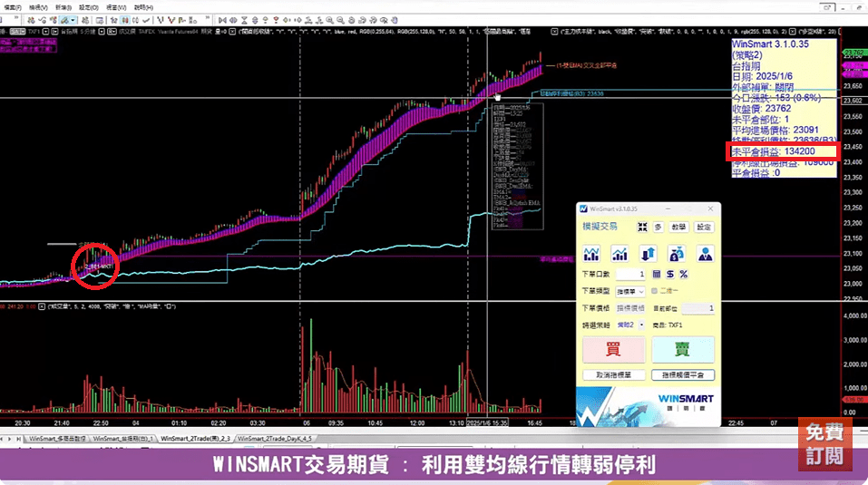Open dropdown arrow beside the brush toolbar icon
Screen dimensions: 868x485
click(73, 21)
